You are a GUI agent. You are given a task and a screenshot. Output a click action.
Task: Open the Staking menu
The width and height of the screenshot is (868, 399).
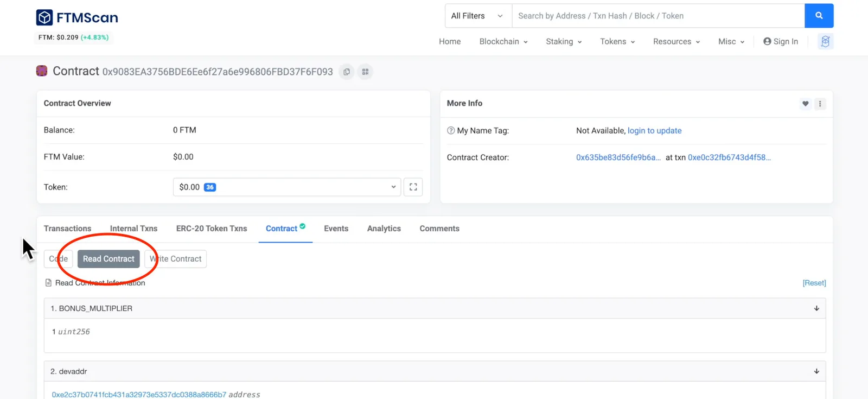[x=564, y=42]
